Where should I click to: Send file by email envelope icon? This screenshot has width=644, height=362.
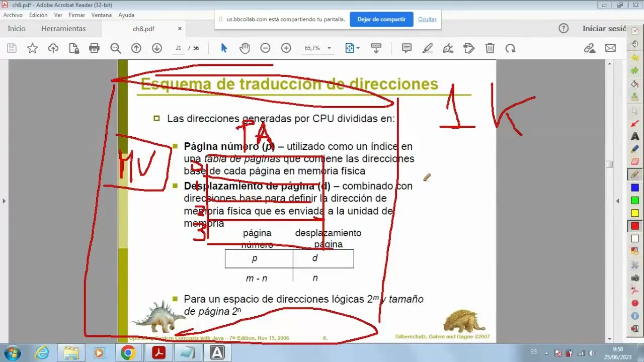click(610, 48)
